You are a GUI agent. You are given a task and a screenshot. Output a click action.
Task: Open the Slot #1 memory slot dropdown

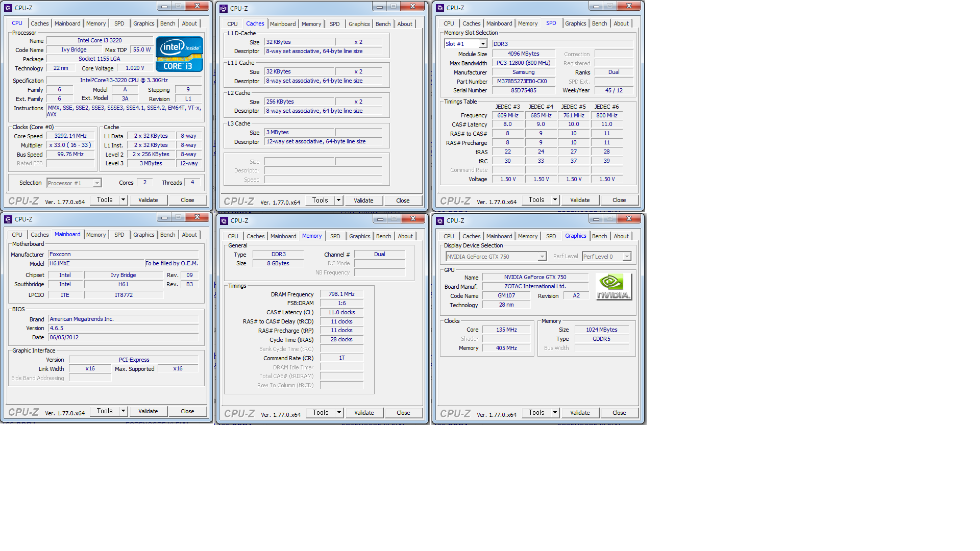(482, 44)
